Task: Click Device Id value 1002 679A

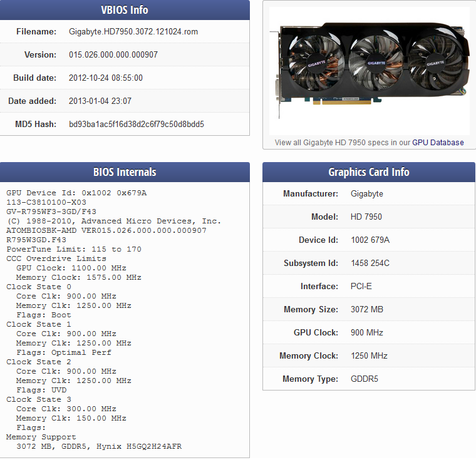Action: click(370, 240)
